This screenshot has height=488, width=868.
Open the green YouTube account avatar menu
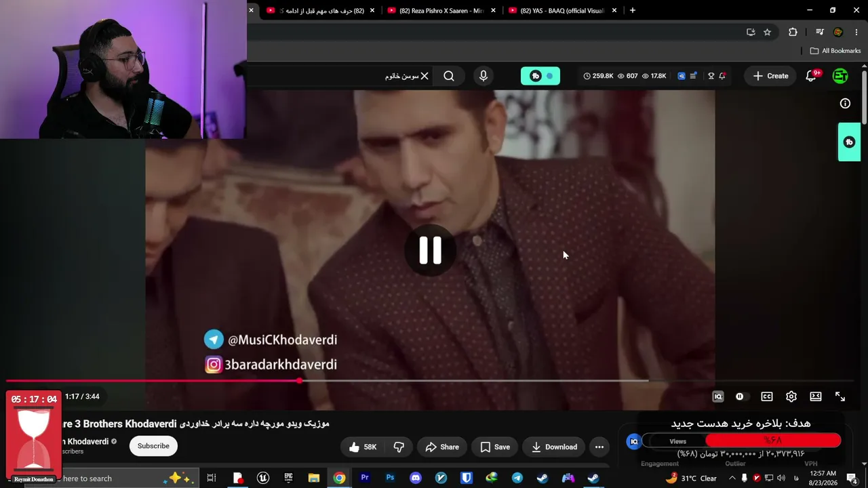coord(840,76)
